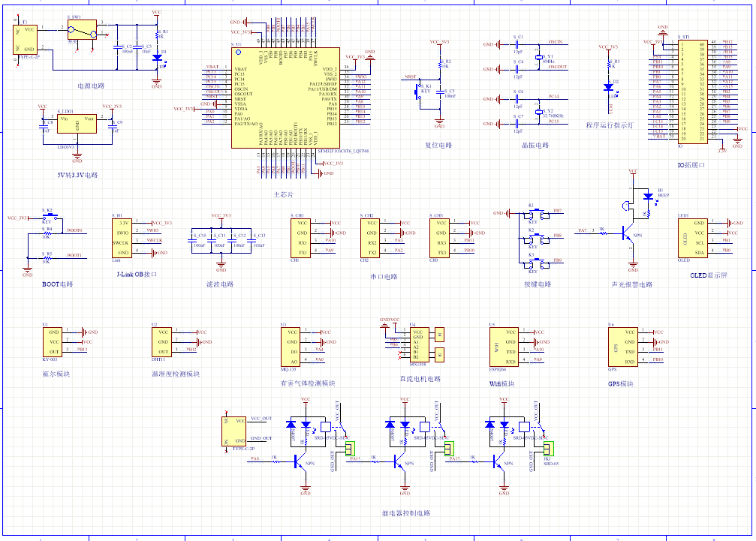Select the U6 GPS module block

(623, 347)
